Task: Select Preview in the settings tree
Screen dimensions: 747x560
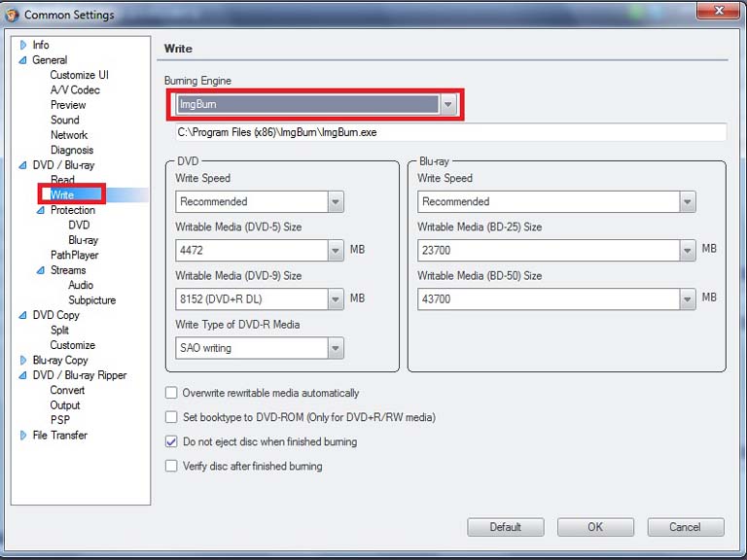Action: tap(68, 105)
